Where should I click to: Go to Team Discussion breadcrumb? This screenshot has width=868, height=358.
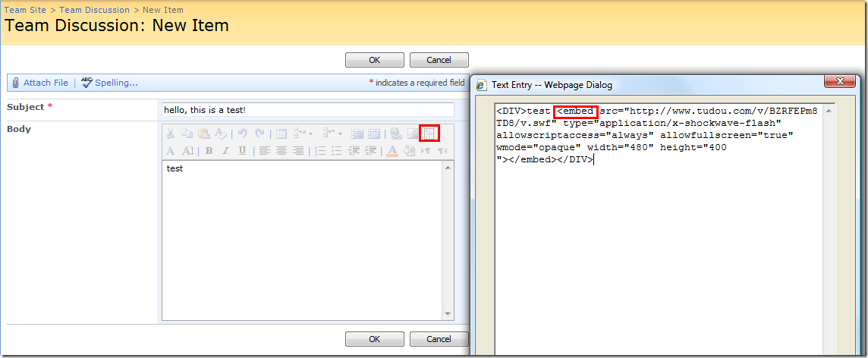(x=94, y=10)
